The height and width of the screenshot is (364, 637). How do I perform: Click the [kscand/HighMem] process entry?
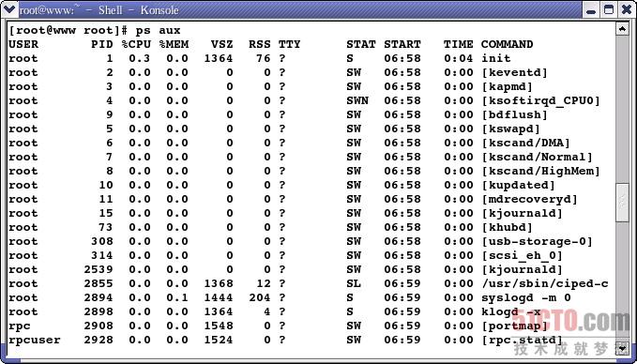point(540,171)
